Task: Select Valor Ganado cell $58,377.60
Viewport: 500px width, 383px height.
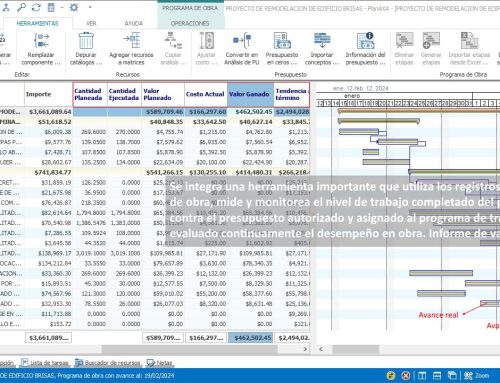Action: (x=250, y=294)
